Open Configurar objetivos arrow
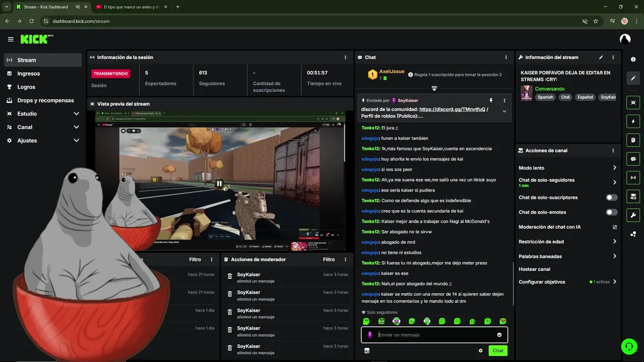This screenshot has height=362, width=644. pos(614,282)
